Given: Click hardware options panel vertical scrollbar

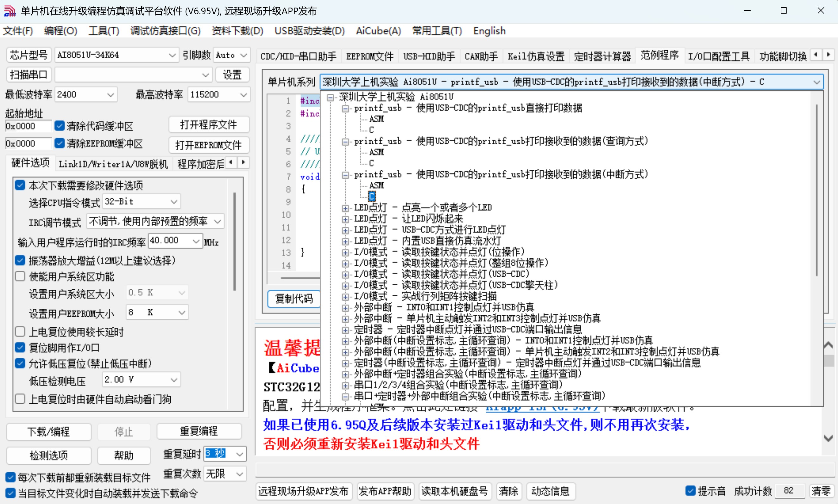Looking at the screenshot, I should (x=234, y=241).
